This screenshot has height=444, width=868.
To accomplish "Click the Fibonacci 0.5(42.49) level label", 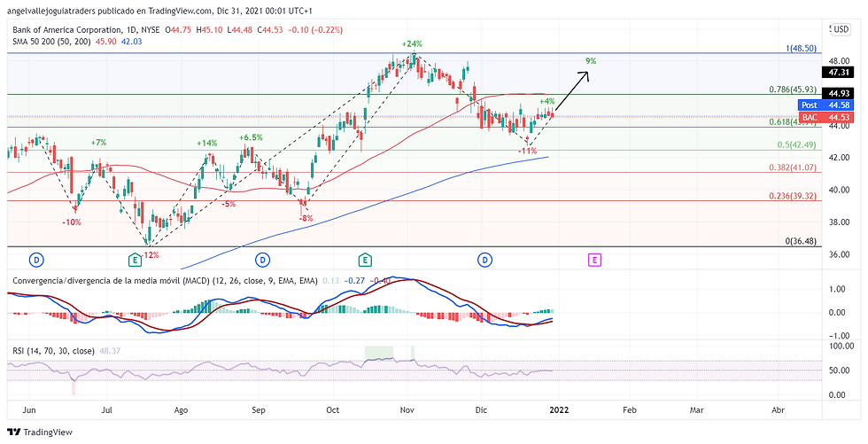I will [796, 144].
